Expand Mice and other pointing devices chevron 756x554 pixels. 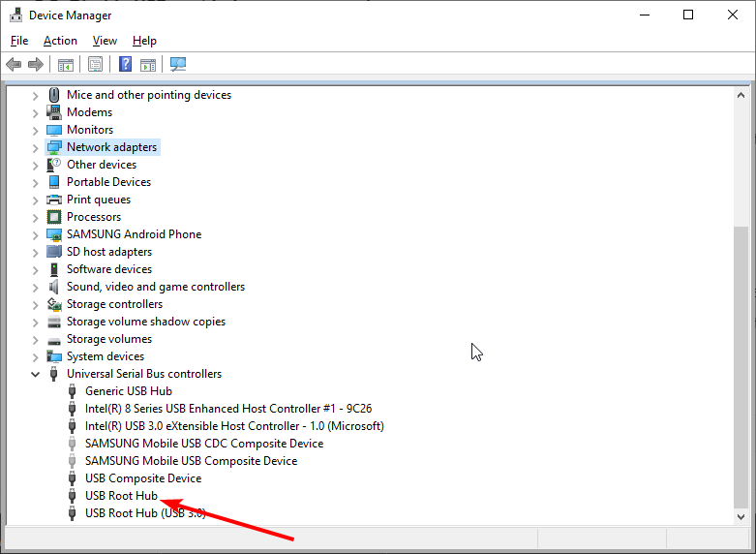(35, 96)
